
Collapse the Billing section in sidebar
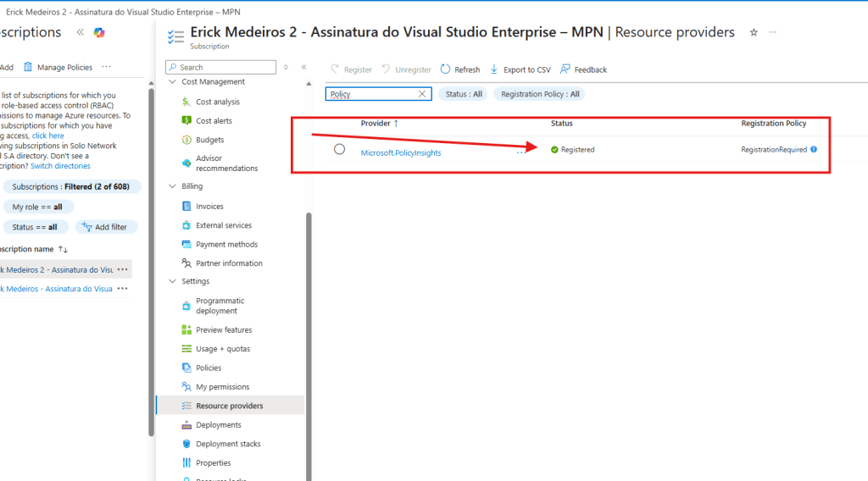[x=173, y=186]
